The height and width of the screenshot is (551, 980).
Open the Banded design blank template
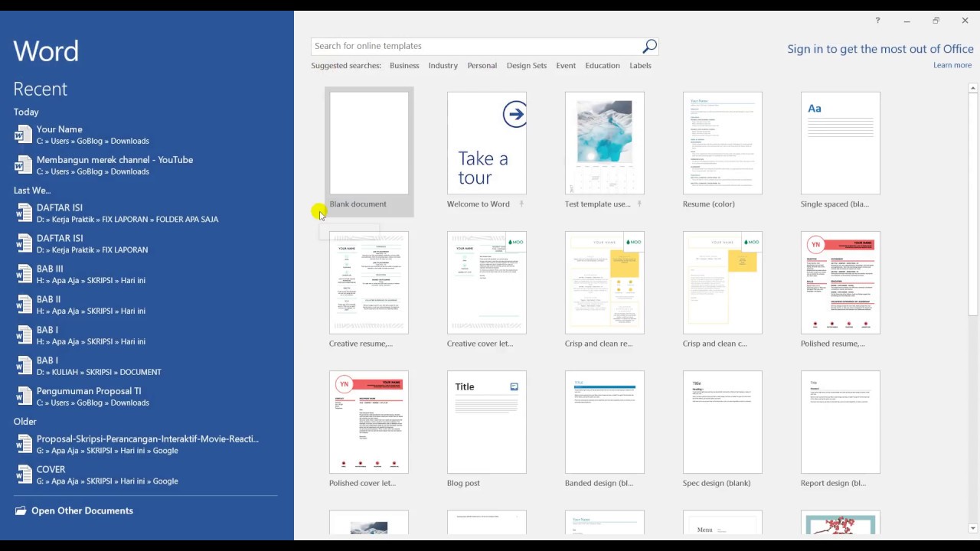(x=605, y=422)
